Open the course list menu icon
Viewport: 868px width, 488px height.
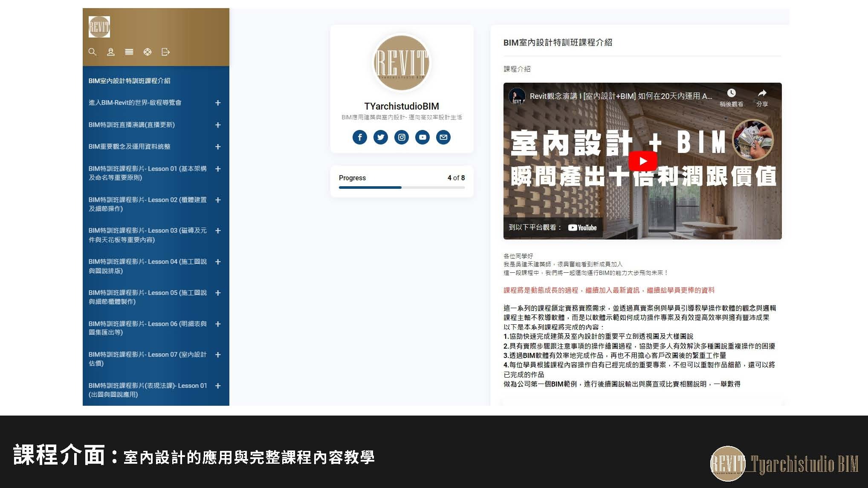[x=129, y=52]
